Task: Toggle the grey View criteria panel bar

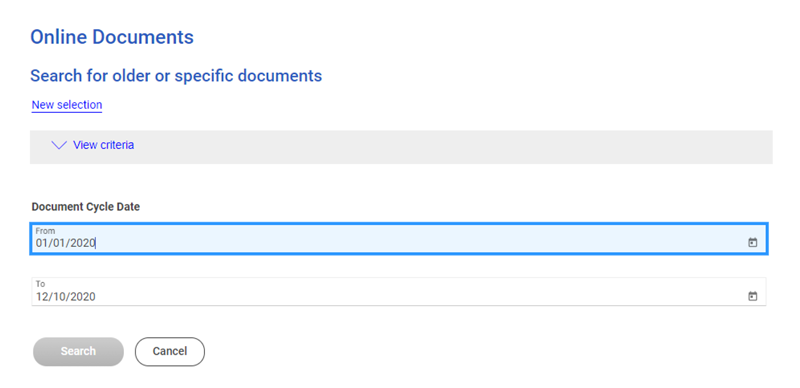Action: tap(401, 147)
